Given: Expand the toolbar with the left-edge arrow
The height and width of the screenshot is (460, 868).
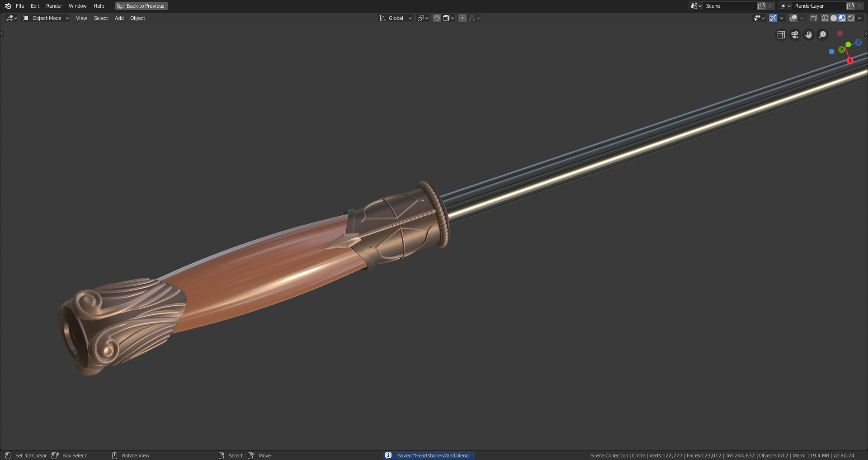Looking at the screenshot, I should coord(2,33).
